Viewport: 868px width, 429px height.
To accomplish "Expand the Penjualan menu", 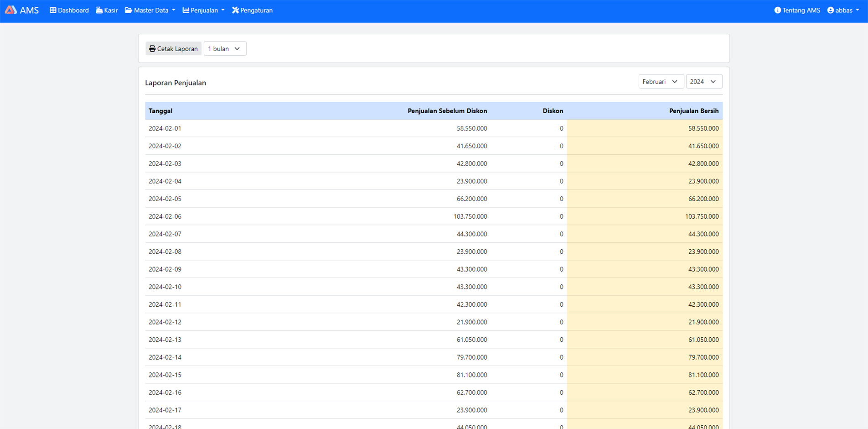I will [x=204, y=10].
